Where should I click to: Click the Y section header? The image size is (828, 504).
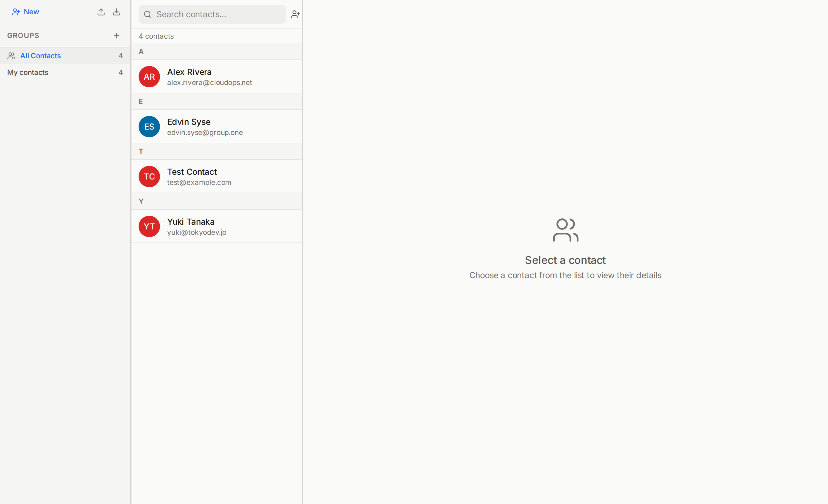coord(217,201)
